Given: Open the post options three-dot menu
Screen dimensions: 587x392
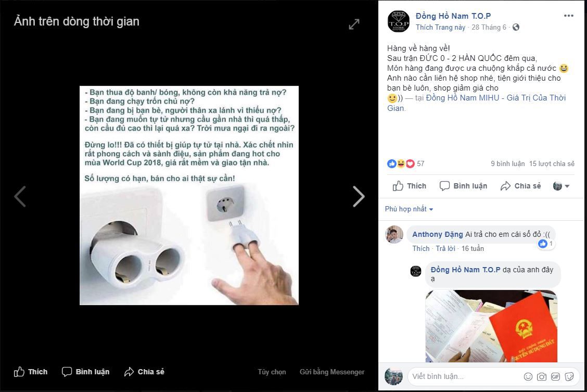Looking at the screenshot, I should click(x=569, y=16).
